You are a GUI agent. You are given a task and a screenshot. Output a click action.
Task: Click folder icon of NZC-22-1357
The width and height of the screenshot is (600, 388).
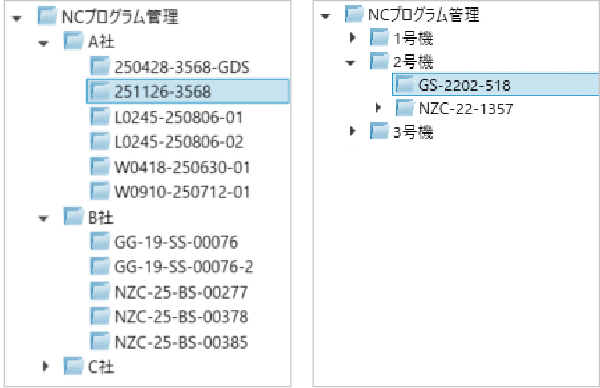(405, 108)
